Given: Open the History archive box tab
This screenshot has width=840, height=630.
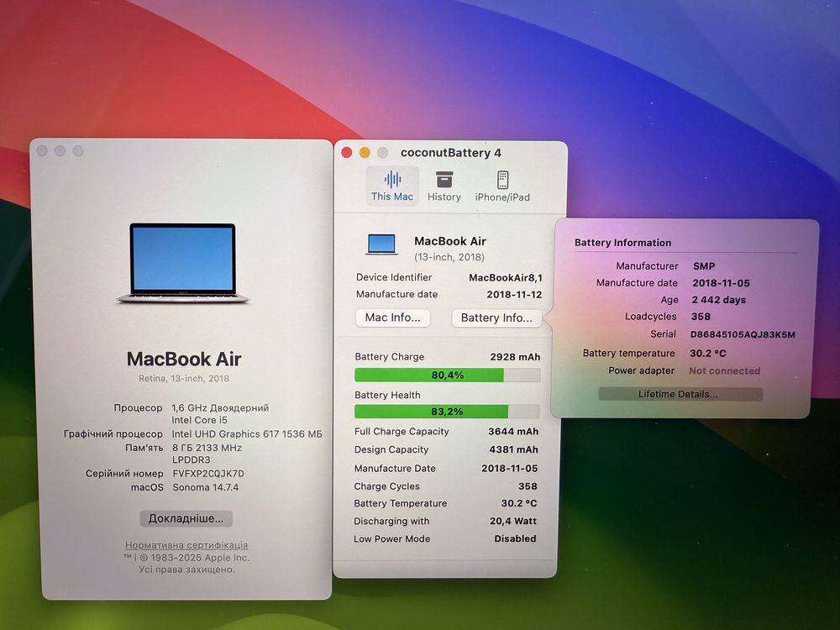Looking at the screenshot, I should [444, 179].
